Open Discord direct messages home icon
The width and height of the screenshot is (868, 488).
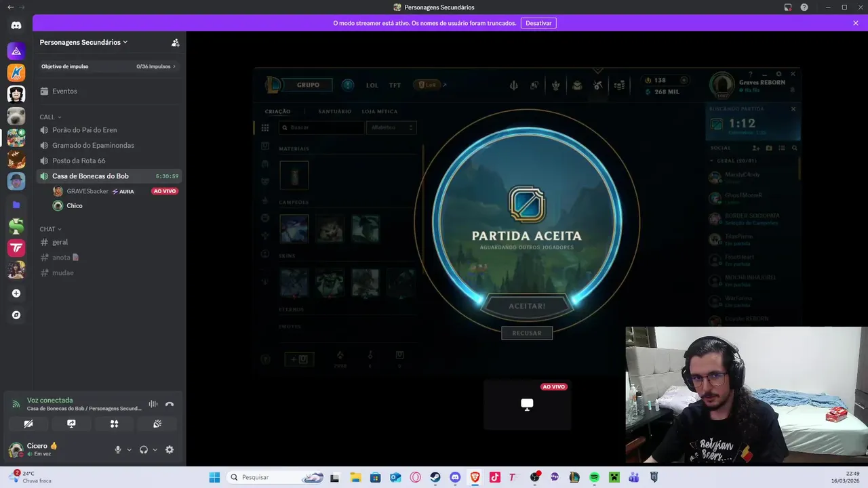click(16, 25)
